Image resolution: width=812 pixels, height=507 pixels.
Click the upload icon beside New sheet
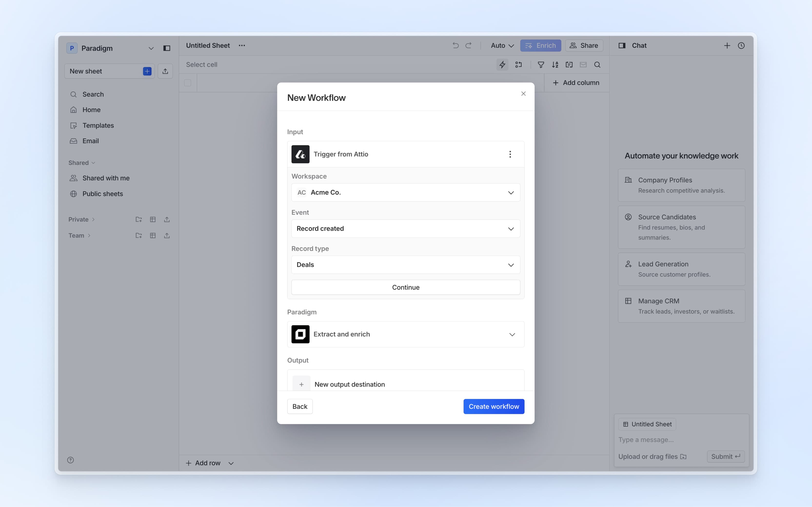[x=165, y=71]
